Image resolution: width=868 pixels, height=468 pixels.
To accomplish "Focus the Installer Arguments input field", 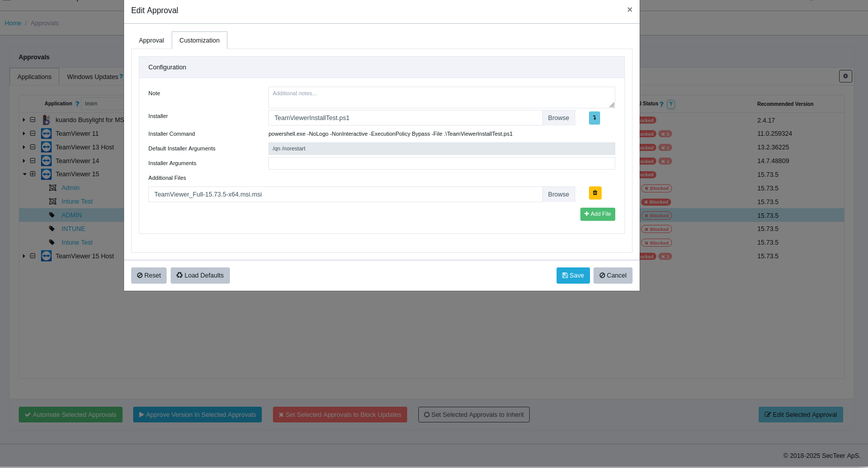I will [x=441, y=163].
